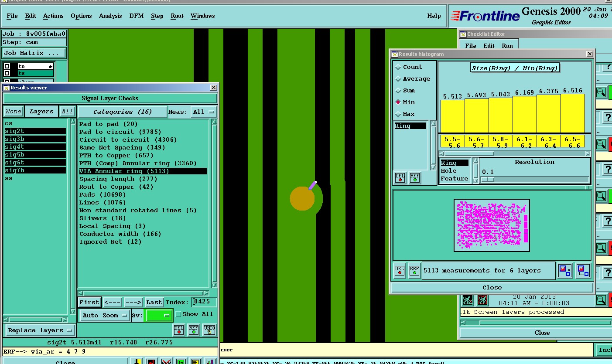Open Checklist Editor window menu icon

pyautogui.click(x=464, y=34)
